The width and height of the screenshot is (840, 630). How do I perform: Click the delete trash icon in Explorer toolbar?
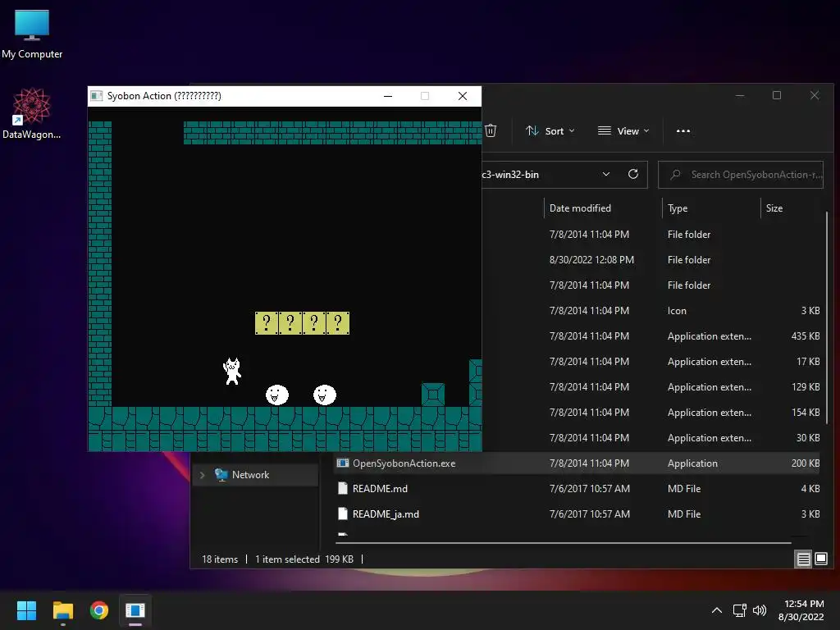(491, 130)
